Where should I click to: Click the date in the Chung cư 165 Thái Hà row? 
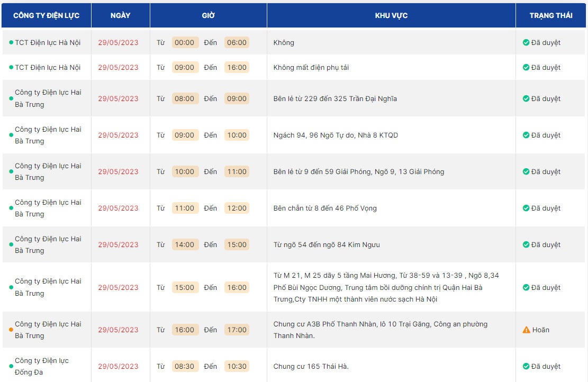pyautogui.click(x=118, y=366)
